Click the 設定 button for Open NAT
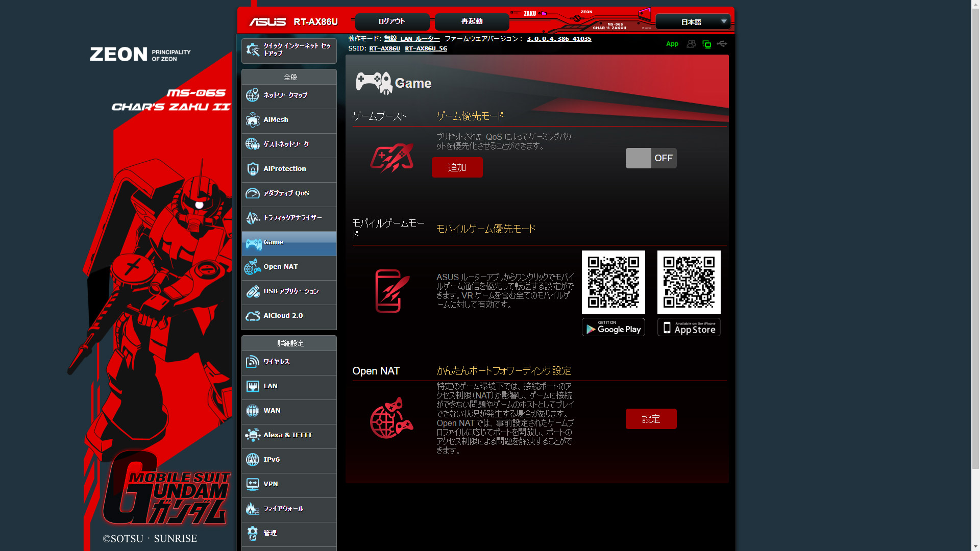980x551 pixels. (x=651, y=419)
